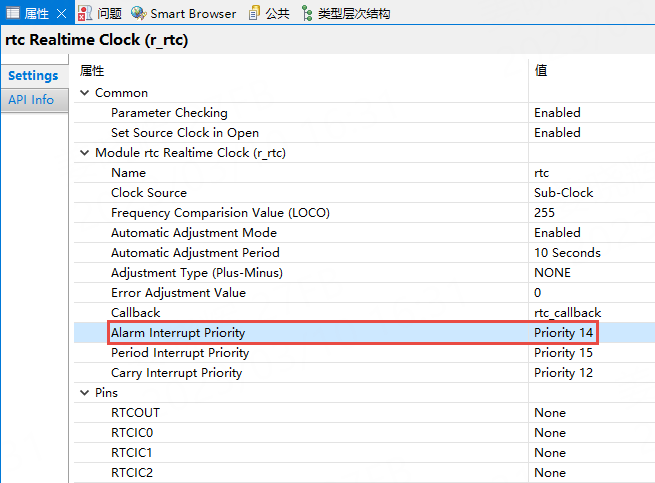Select Adjustment Type (Plus-Minus) property

(197, 273)
